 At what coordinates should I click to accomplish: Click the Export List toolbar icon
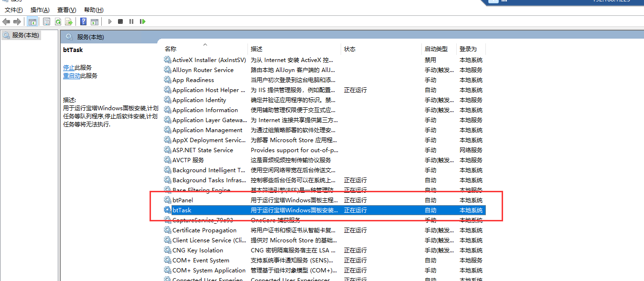69,21
